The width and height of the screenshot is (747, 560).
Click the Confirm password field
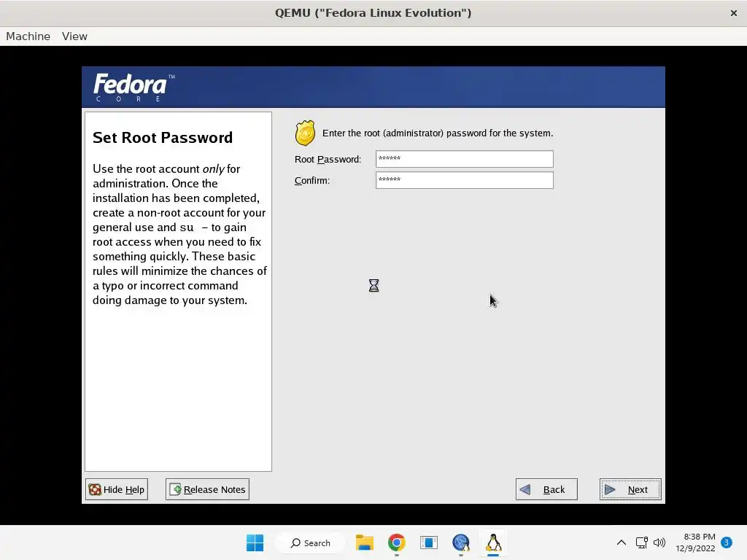464,180
